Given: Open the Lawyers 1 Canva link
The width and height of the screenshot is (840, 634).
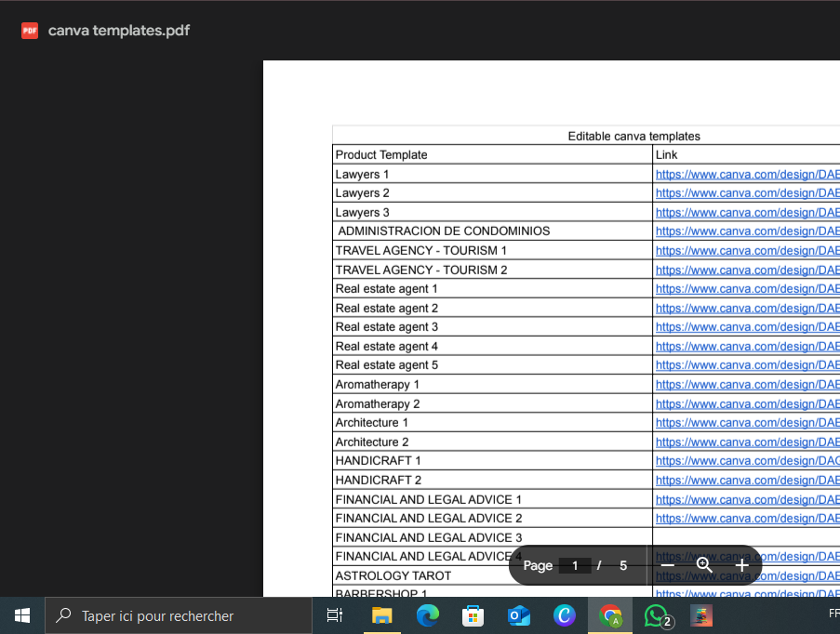Looking at the screenshot, I should click(x=748, y=175).
